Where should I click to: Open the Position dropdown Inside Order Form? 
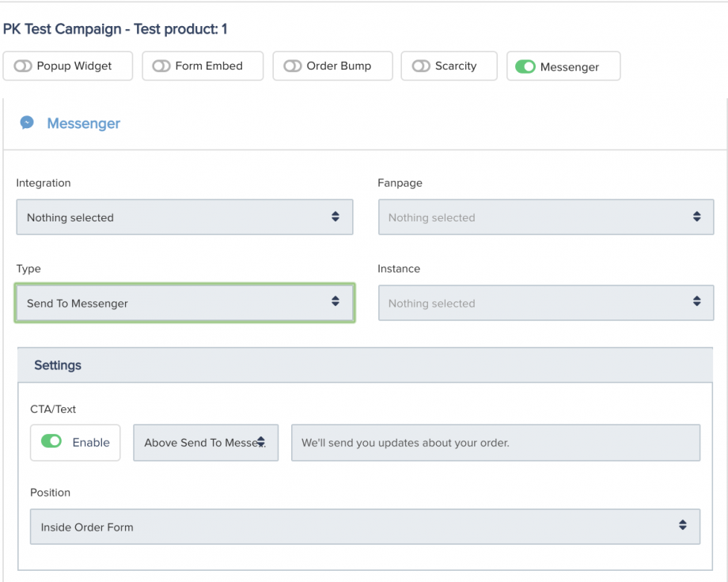[364, 527]
